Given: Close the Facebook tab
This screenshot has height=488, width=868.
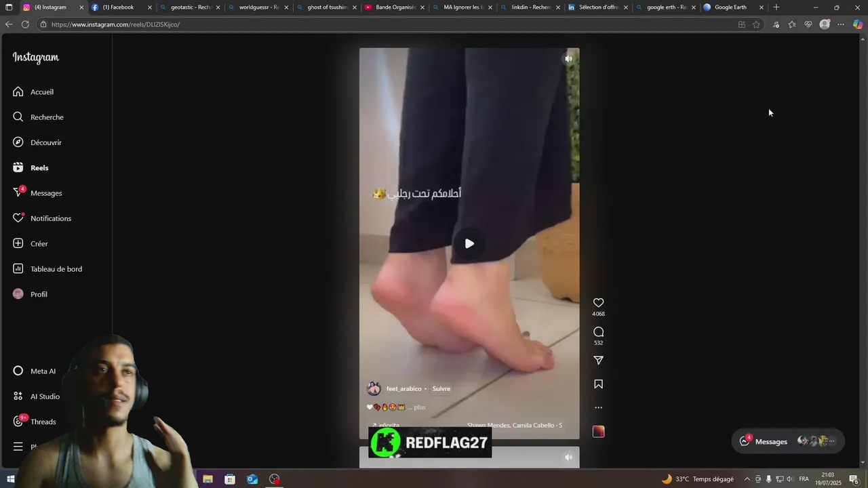Looking at the screenshot, I should pyautogui.click(x=150, y=7).
